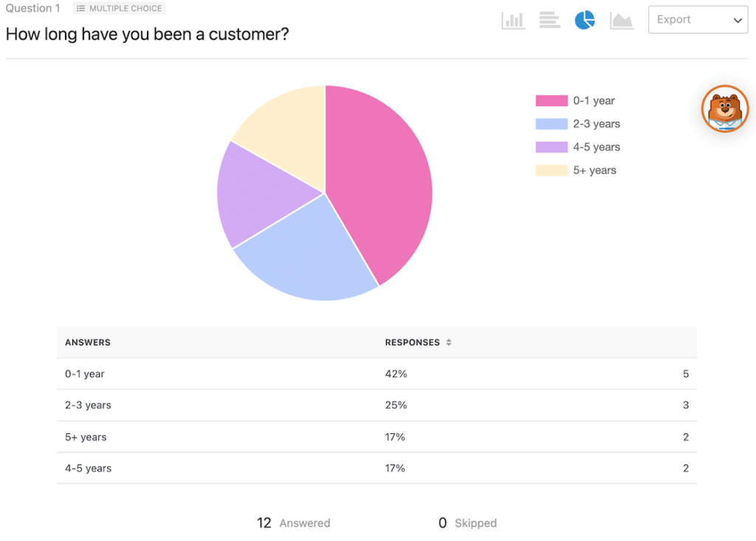The image size is (756, 541).
Task: Click the MULTIPLE CHOICE badge
Action: (x=118, y=8)
